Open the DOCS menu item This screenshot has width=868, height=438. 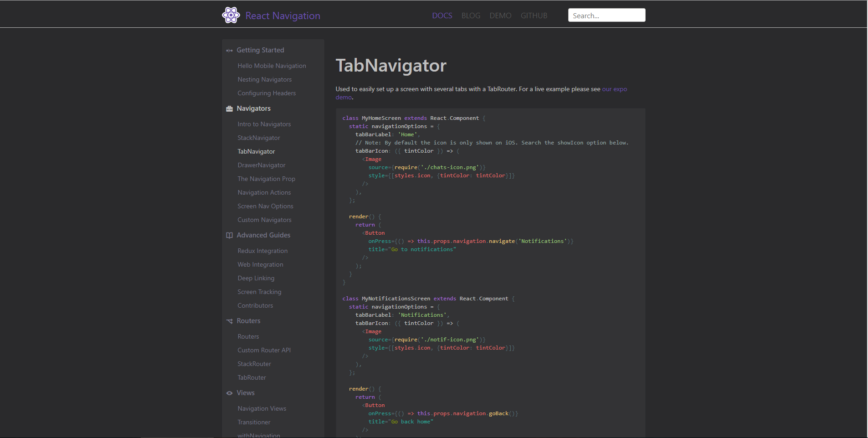pos(442,15)
